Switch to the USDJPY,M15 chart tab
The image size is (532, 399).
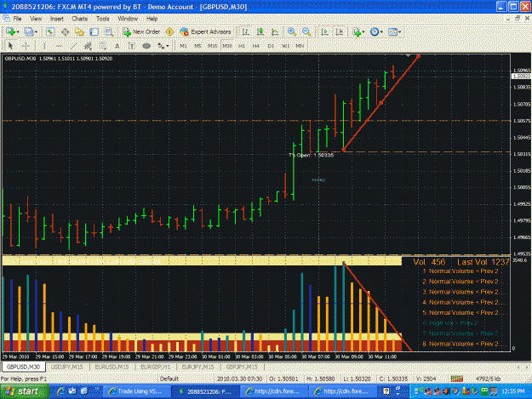click(67, 368)
